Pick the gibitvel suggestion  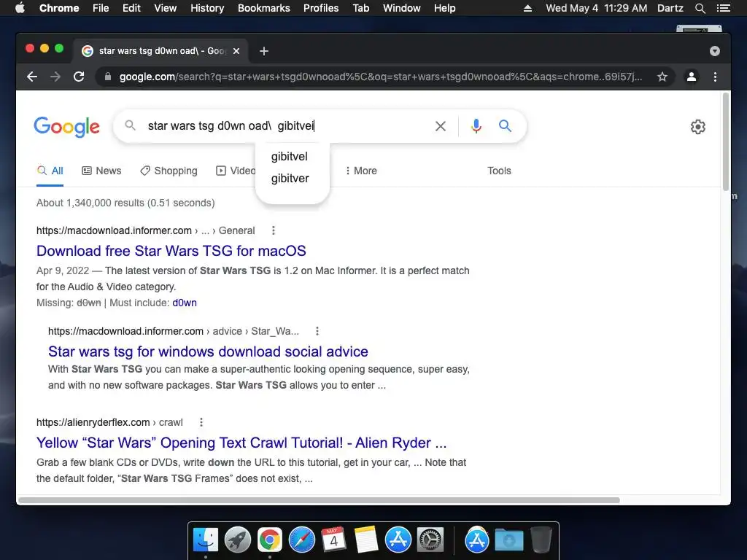coord(290,156)
